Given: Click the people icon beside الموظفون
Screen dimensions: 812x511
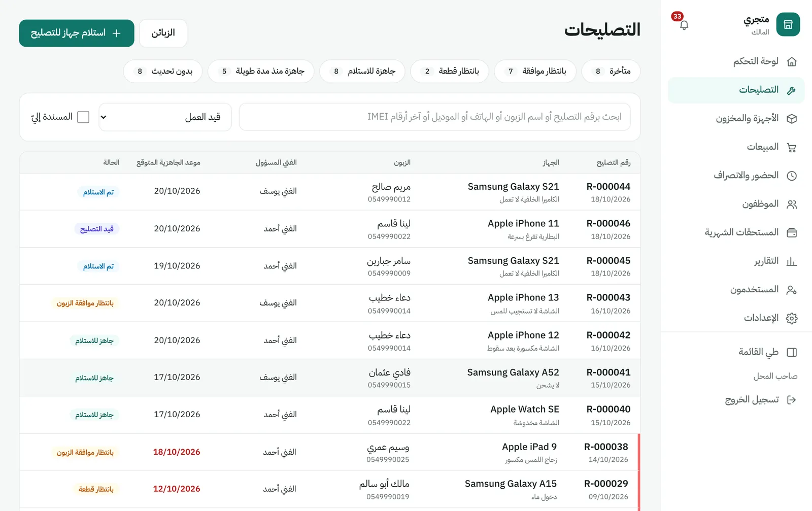Looking at the screenshot, I should 791,204.
